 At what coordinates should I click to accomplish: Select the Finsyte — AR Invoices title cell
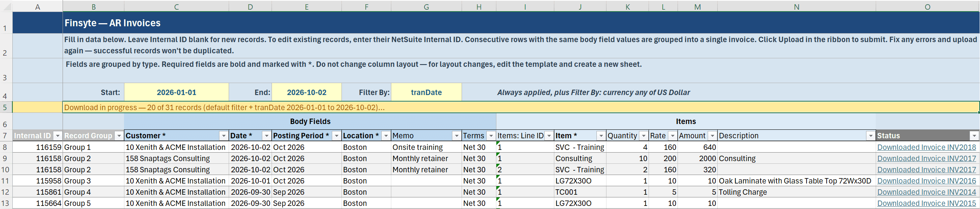[x=521, y=23]
